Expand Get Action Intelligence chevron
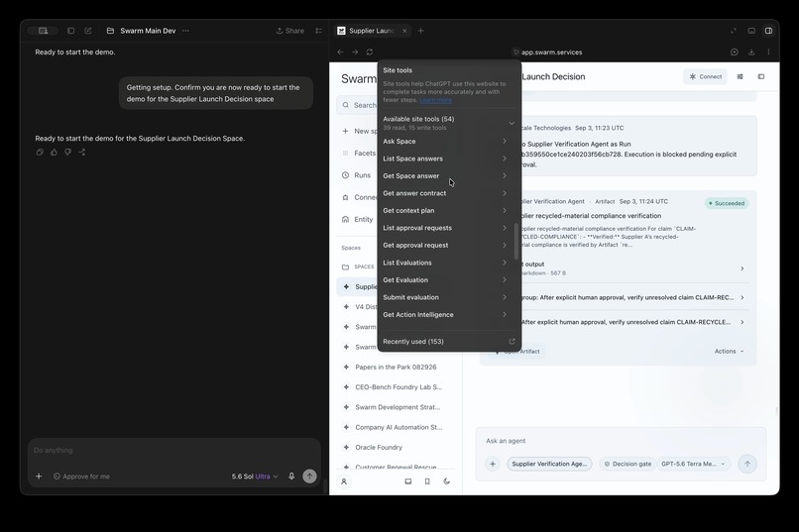The height and width of the screenshot is (532, 799). (505, 315)
